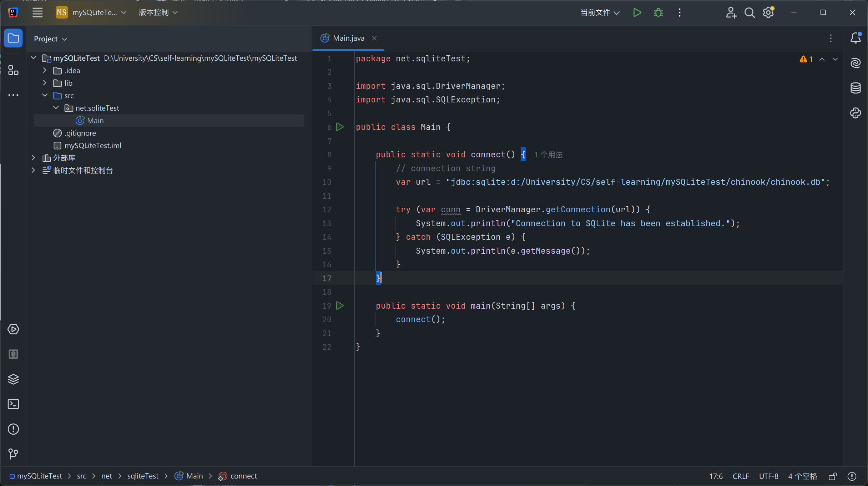This screenshot has height=486, width=868.
Task: Open the AI Assistant spiral icon
Action: point(856,63)
